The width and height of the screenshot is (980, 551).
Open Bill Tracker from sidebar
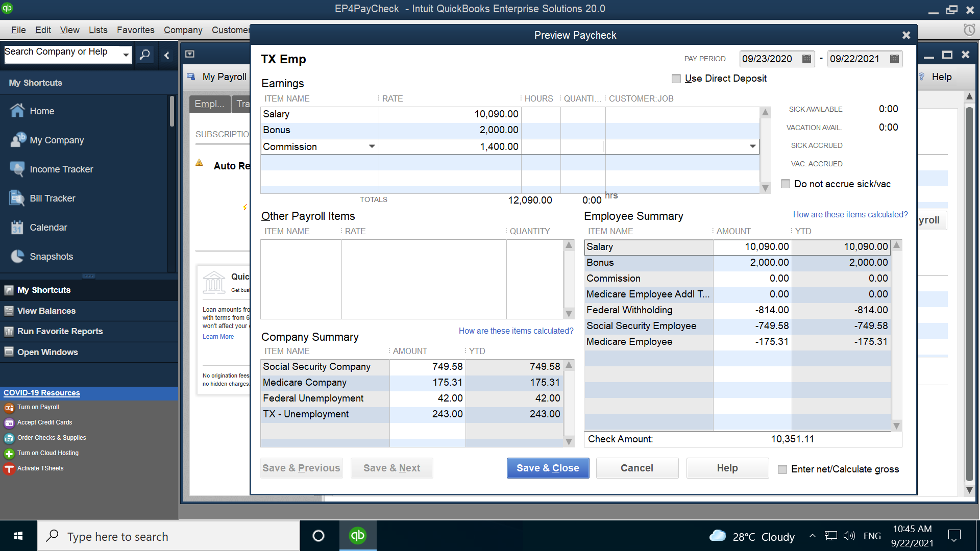tap(53, 198)
